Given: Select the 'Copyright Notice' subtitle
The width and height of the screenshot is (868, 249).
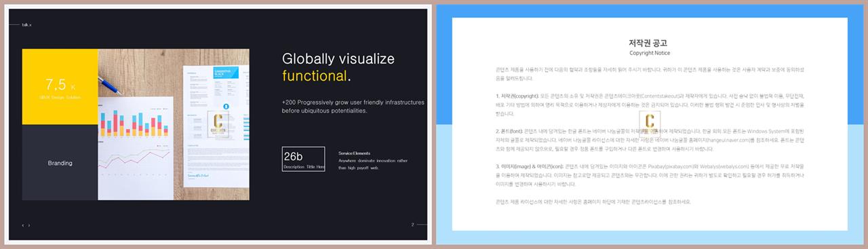Looking at the screenshot, I should pos(650,52).
